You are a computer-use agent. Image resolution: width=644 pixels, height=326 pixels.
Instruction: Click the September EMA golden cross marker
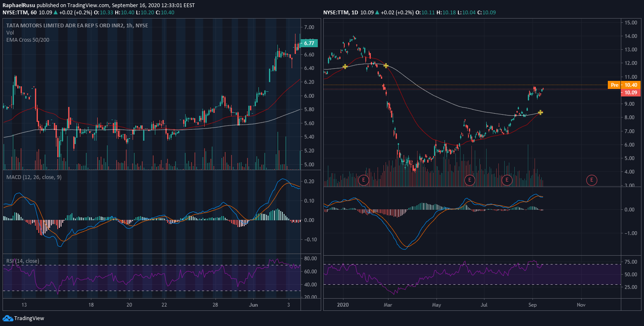540,112
